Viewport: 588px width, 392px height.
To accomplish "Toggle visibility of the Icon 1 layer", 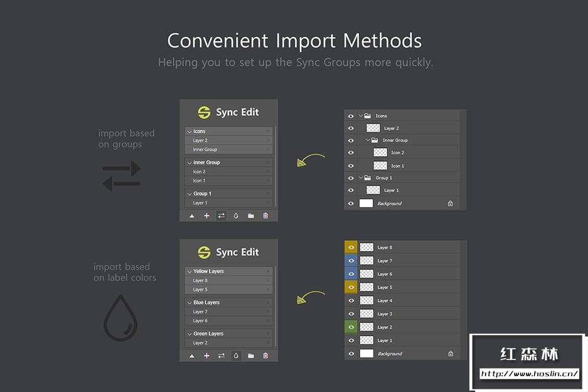I will 351,166.
